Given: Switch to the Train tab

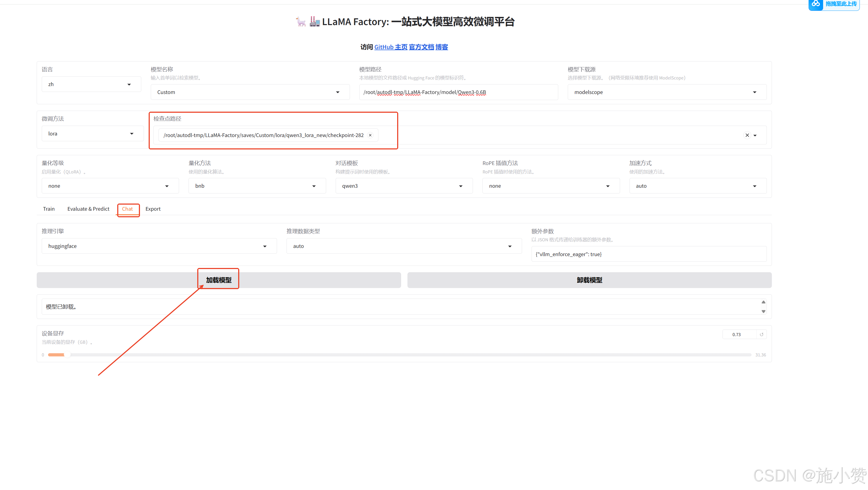Looking at the screenshot, I should [49, 209].
